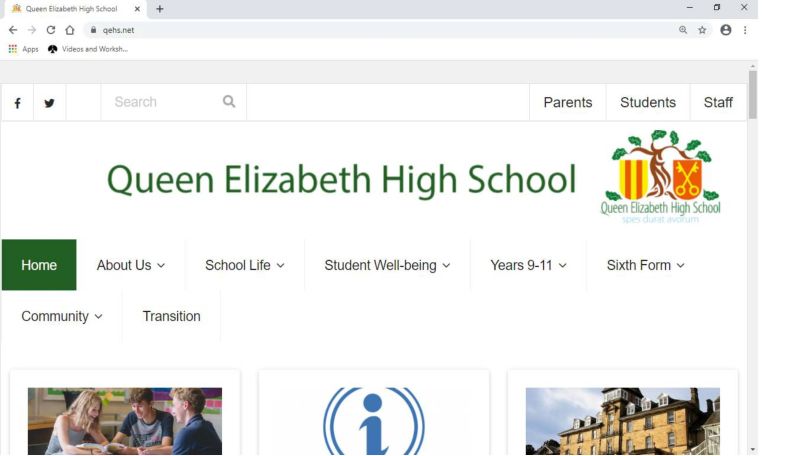The image size is (800, 456).
Task: Expand the Years 9-11 dropdown menu
Action: pyautogui.click(x=528, y=265)
